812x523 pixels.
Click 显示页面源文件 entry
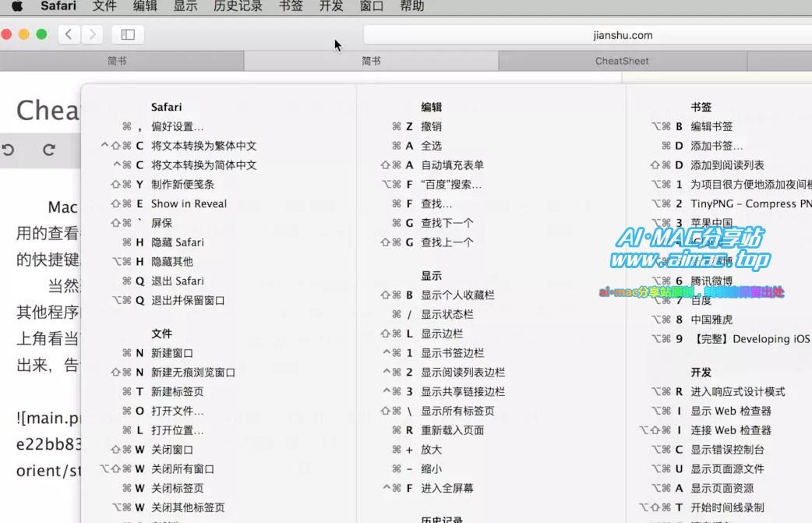click(x=728, y=469)
